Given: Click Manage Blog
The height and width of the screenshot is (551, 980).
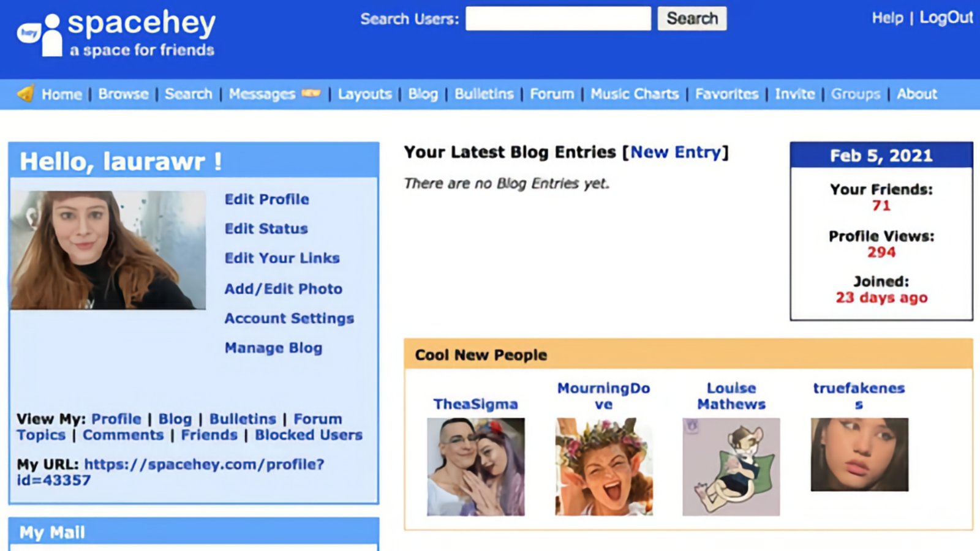Looking at the screenshot, I should 273,348.
